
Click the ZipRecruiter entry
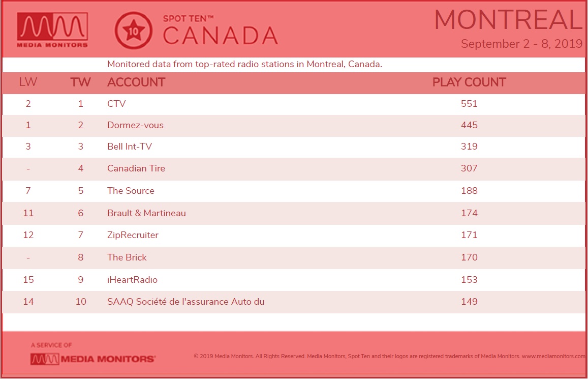click(x=133, y=235)
